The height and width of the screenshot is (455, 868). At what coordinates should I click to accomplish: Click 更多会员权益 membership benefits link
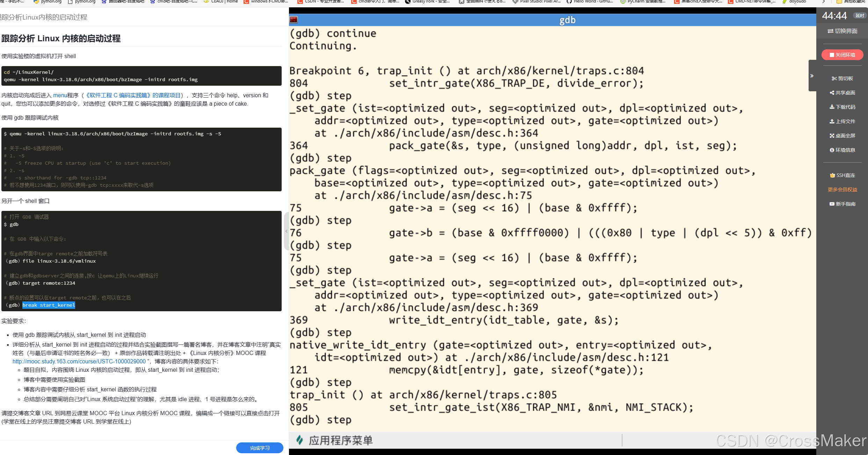[842, 190]
